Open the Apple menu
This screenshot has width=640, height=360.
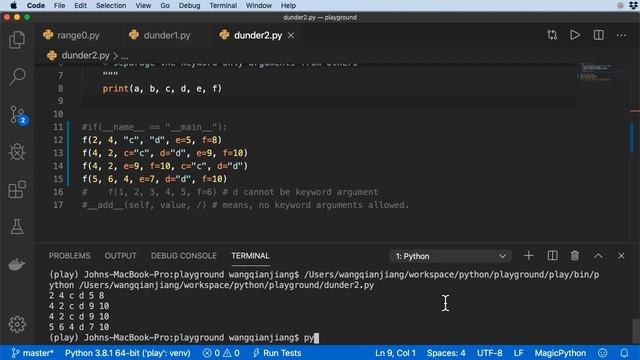click(x=13, y=5)
